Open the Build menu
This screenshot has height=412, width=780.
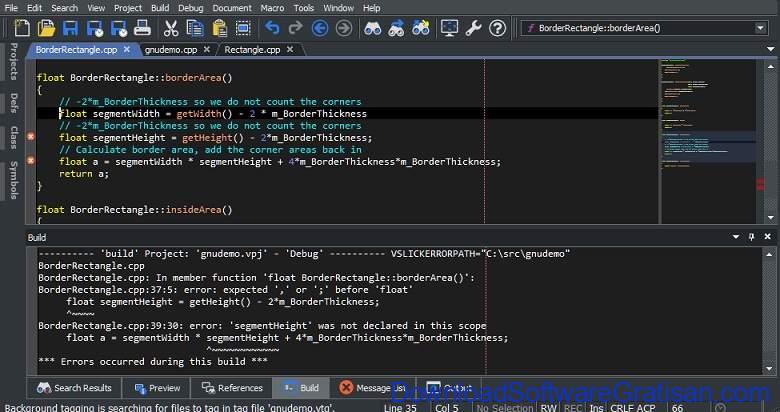tap(160, 8)
